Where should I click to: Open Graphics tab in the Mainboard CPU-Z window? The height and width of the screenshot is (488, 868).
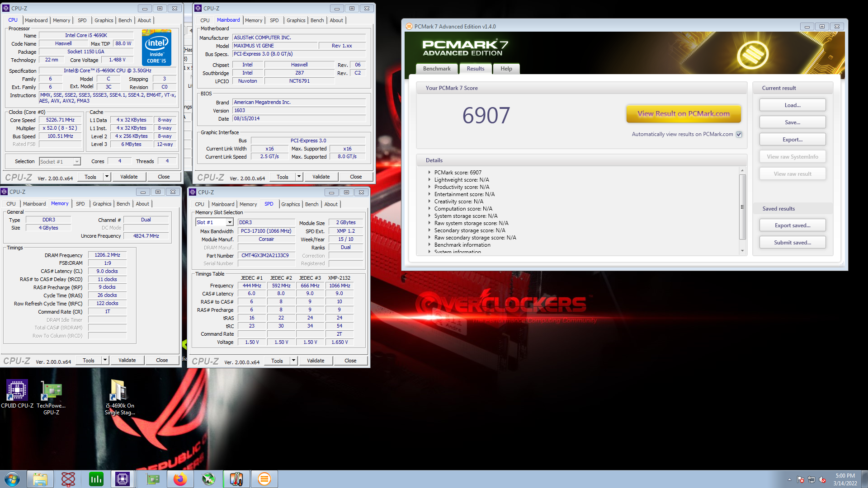(x=296, y=20)
